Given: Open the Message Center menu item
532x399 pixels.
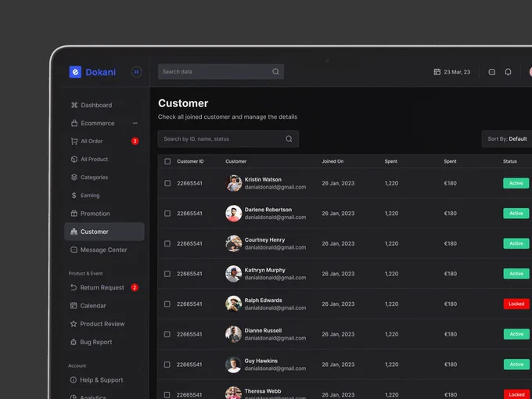Looking at the screenshot, I should [x=103, y=250].
